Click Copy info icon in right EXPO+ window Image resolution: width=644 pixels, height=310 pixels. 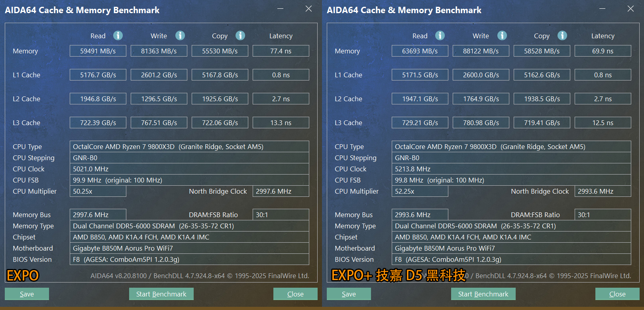coord(562,35)
